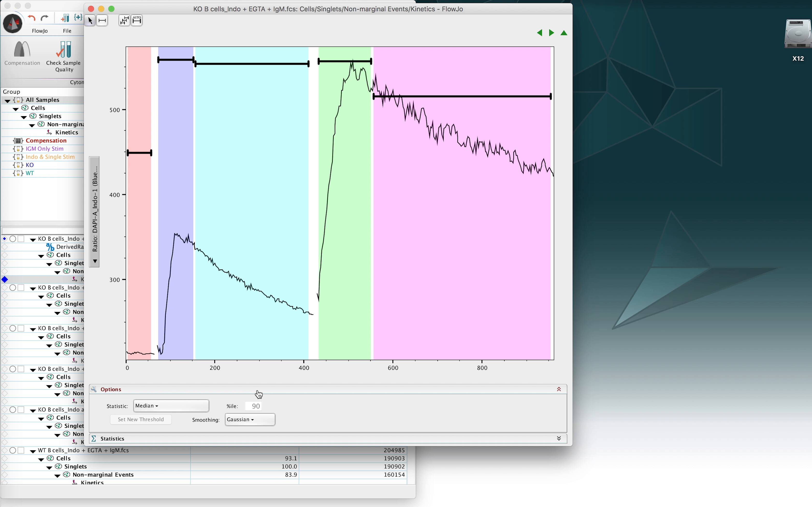Go to previous sample green arrow
This screenshot has height=507, width=812.
click(540, 33)
